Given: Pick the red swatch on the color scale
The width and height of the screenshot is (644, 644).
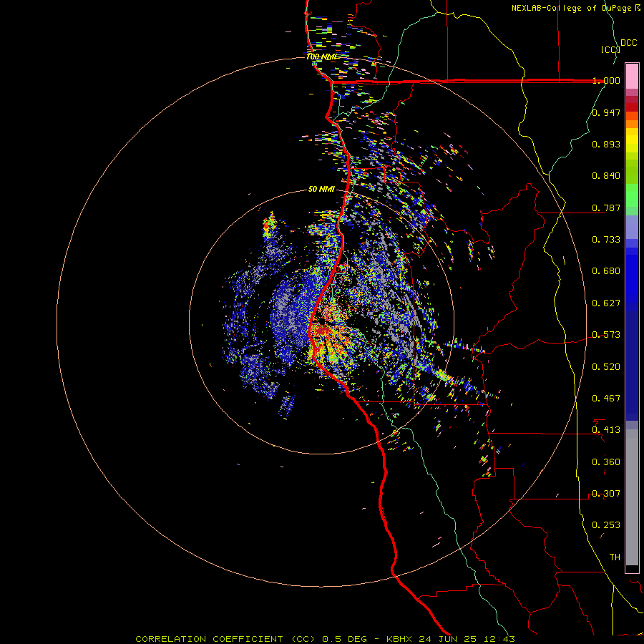Looking at the screenshot, I should click(x=632, y=107).
